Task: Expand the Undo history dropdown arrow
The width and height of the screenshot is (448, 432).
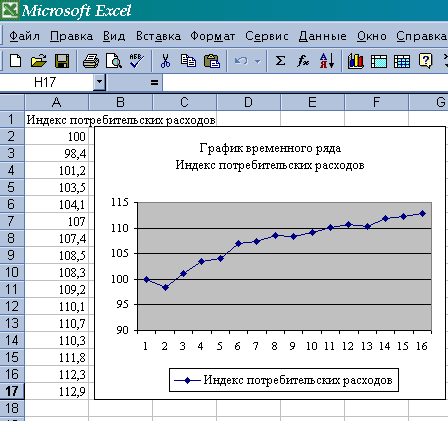Action: point(257,61)
